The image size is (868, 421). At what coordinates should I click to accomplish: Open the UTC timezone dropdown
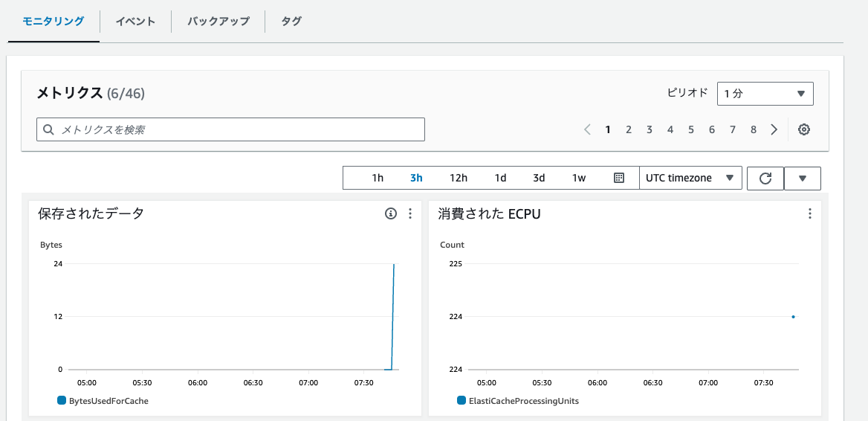(x=690, y=178)
